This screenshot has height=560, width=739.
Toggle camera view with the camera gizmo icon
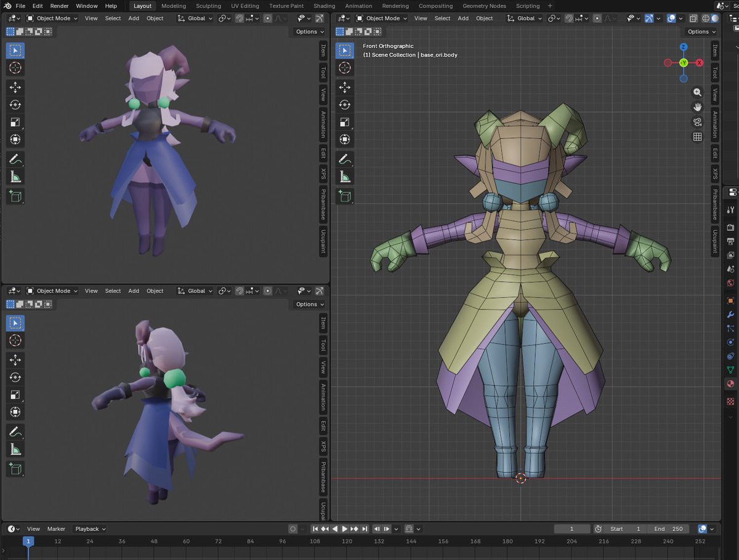click(697, 122)
